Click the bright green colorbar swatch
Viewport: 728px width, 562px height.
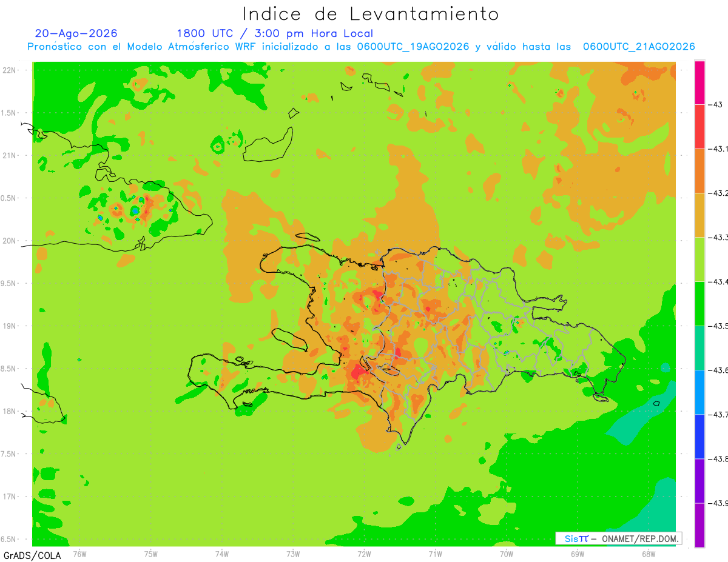click(x=699, y=303)
